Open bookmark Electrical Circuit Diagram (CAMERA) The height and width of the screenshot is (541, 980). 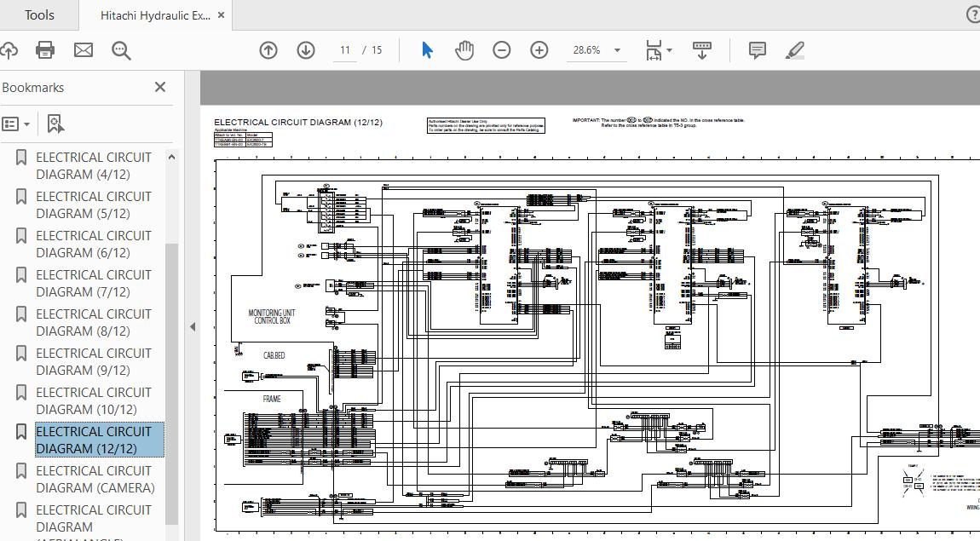tap(95, 479)
